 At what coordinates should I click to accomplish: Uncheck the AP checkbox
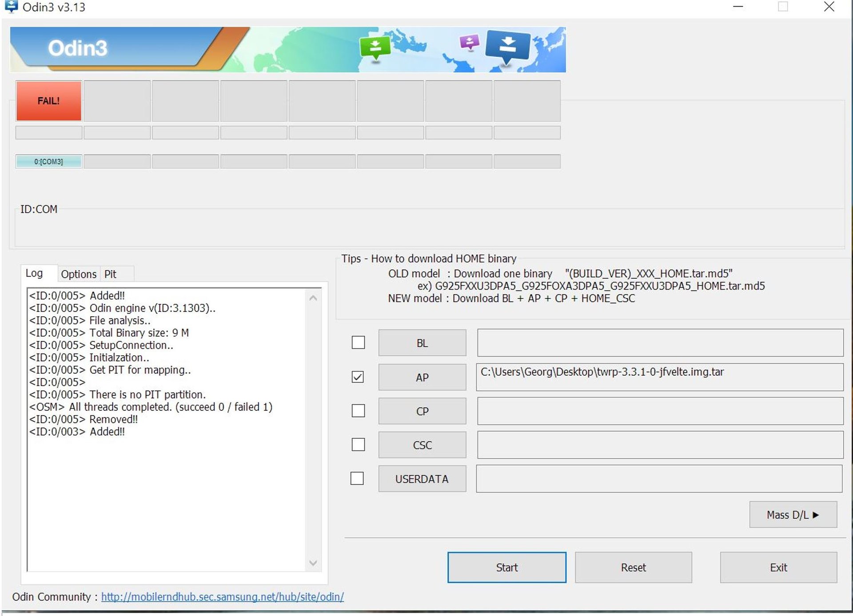click(x=358, y=377)
